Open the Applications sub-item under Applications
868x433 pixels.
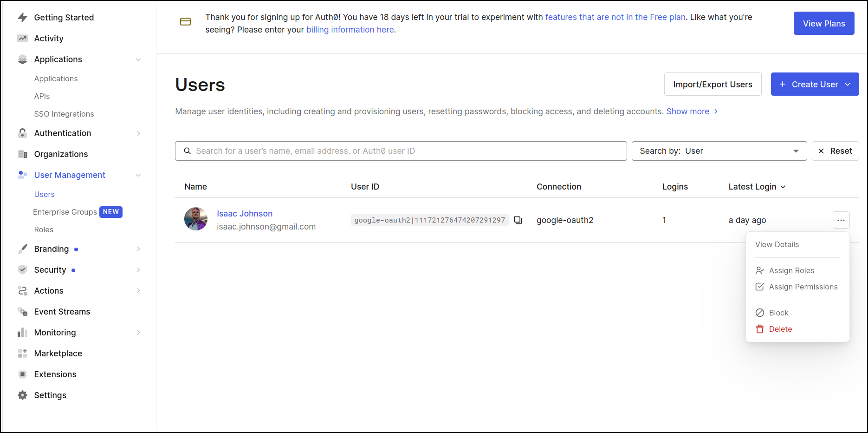pyautogui.click(x=56, y=79)
